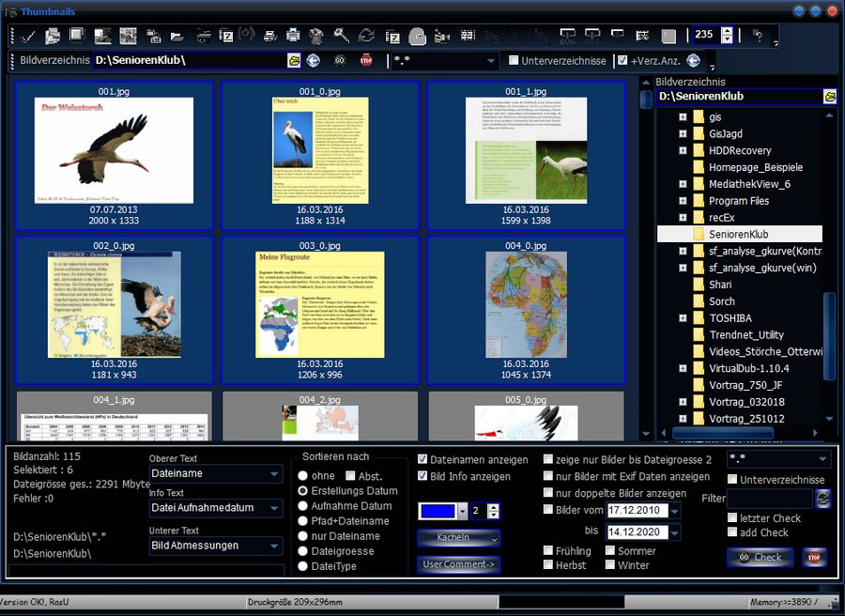Open the folder browse icon in the path field
845x616 pixels.
(294, 61)
